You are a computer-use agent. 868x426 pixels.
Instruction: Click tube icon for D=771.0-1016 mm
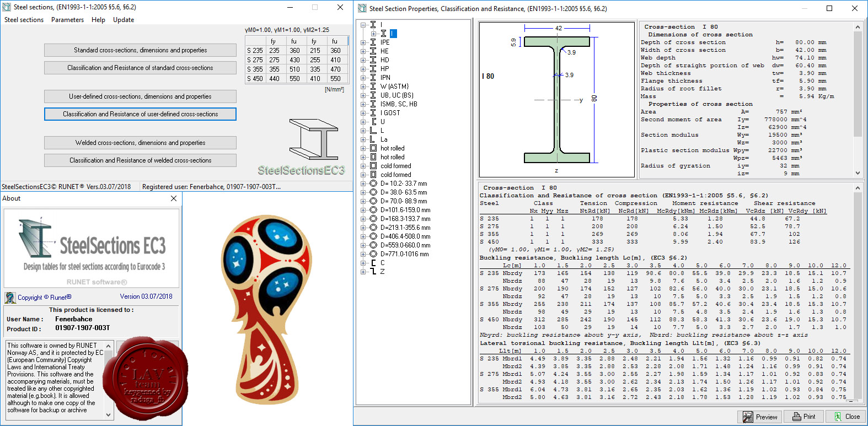pyautogui.click(x=373, y=254)
